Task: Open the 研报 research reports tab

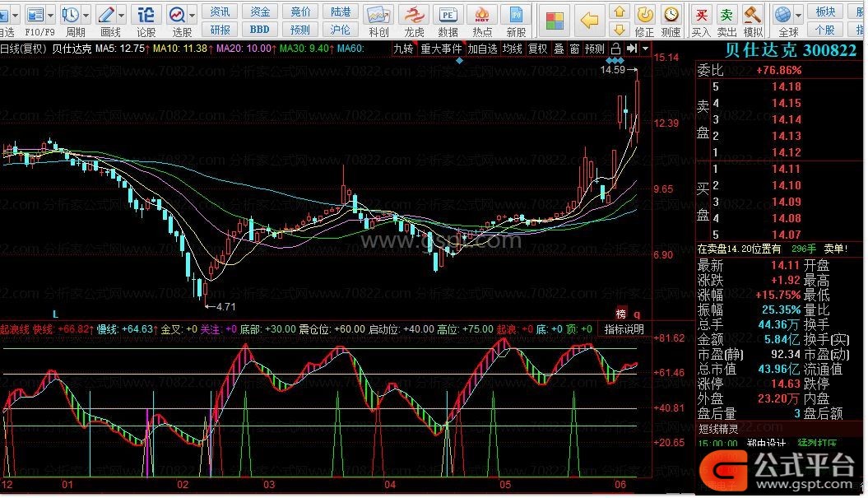Action: pyautogui.click(x=220, y=30)
